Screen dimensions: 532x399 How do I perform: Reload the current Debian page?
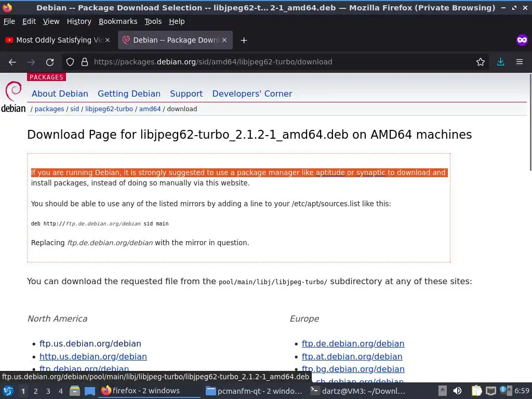[50, 62]
